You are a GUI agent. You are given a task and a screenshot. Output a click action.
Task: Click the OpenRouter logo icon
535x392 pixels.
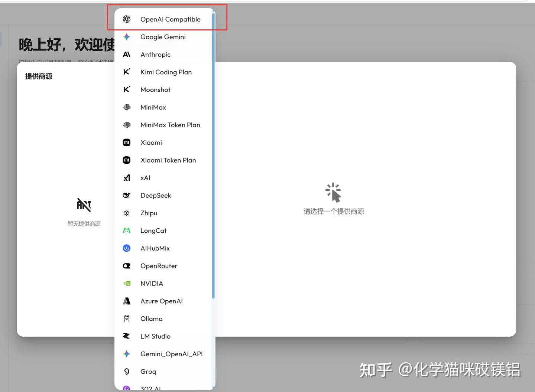tap(127, 266)
